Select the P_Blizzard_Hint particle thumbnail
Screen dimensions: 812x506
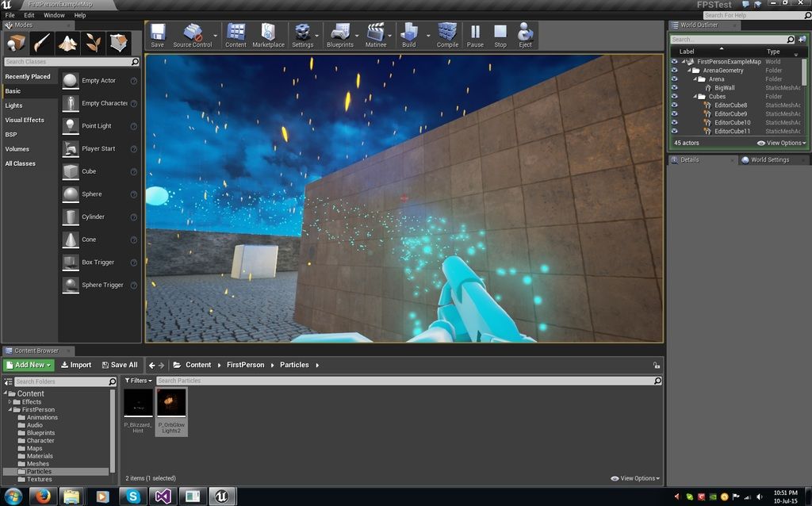[138, 403]
